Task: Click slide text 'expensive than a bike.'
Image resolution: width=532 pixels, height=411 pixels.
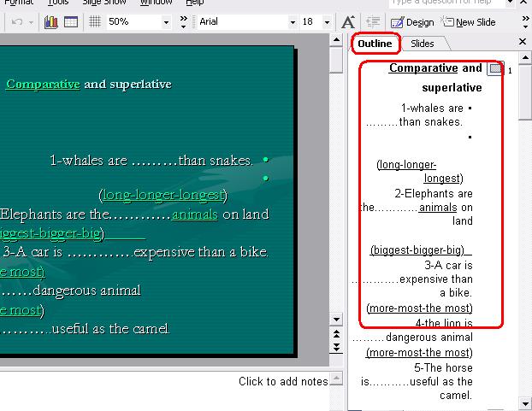Action: (201, 252)
